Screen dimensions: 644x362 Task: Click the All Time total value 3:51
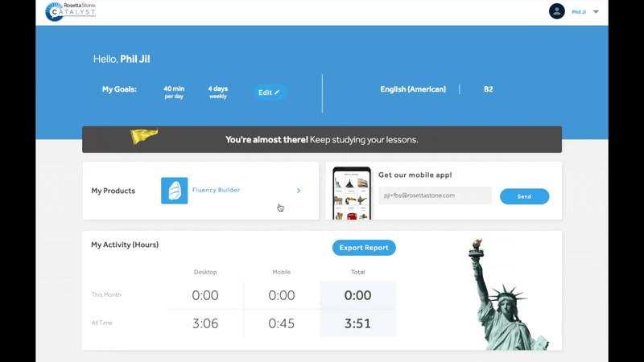click(357, 323)
